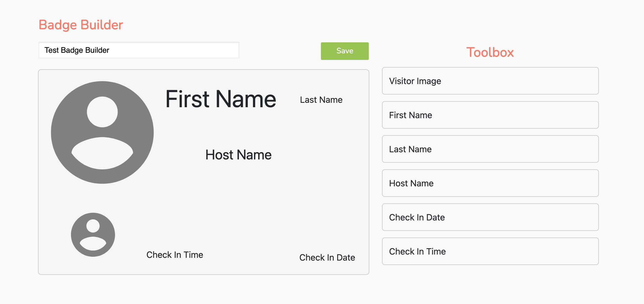Select the small visitor avatar icon on badge
Viewport: 644px width, 304px height.
coord(93,235)
